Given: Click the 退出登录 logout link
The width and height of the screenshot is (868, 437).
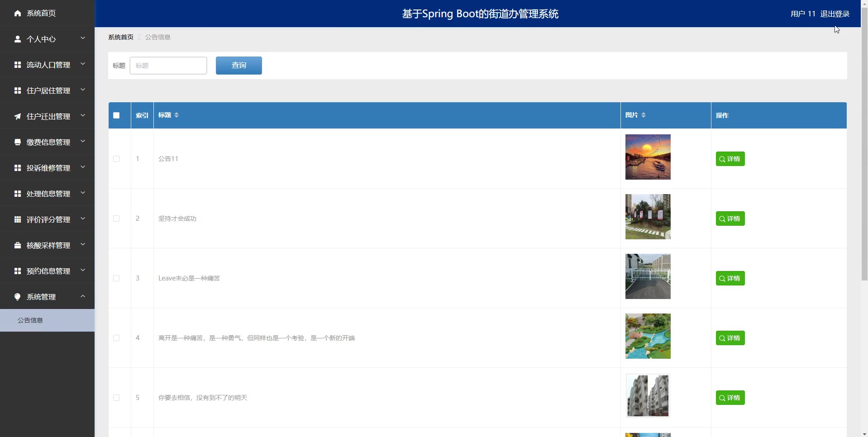Looking at the screenshot, I should 835,14.
